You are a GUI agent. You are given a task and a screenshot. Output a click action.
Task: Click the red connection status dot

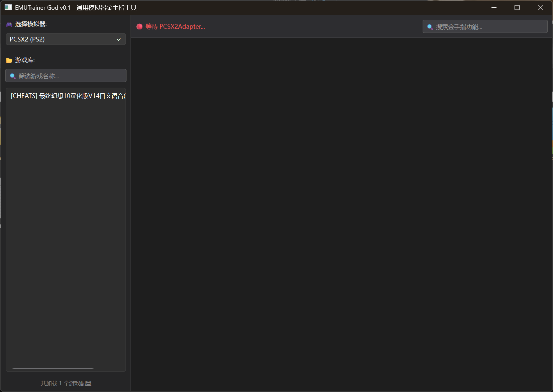(x=139, y=27)
